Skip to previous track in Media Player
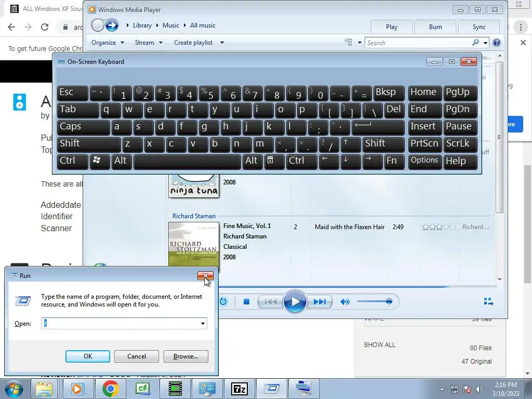The width and height of the screenshot is (532, 399). pos(270,302)
